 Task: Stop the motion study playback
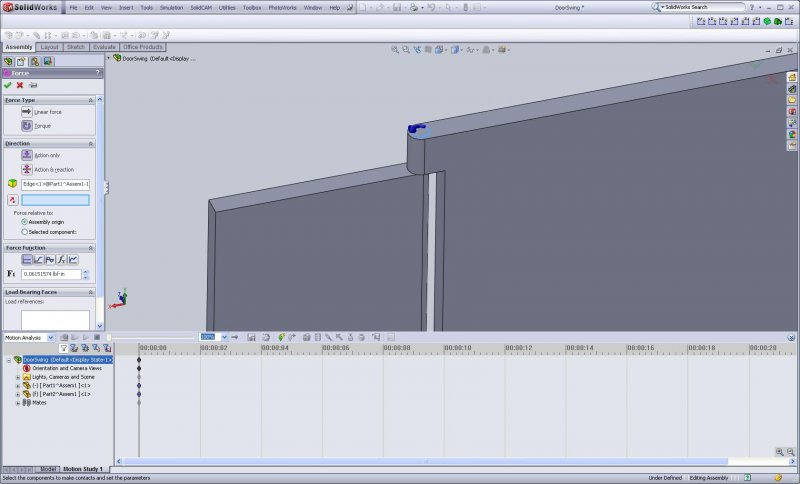click(x=96, y=337)
